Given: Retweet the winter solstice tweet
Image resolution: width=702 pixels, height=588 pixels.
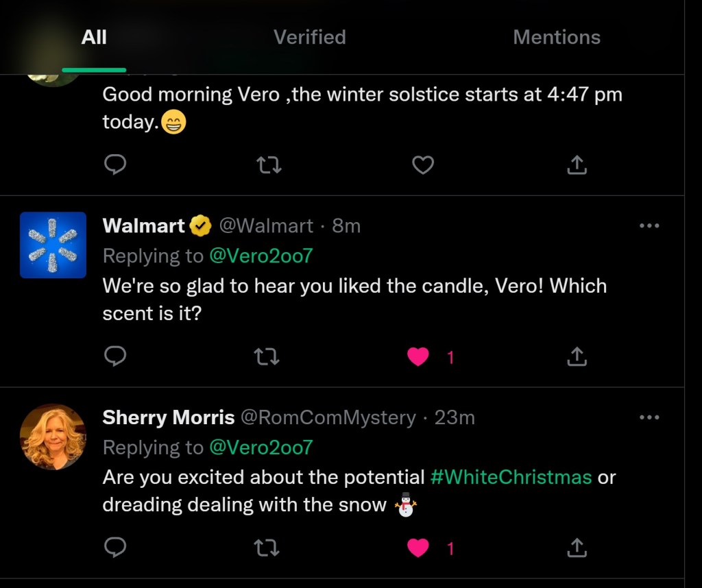Looking at the screenshot, I should [x=269, y=164].
